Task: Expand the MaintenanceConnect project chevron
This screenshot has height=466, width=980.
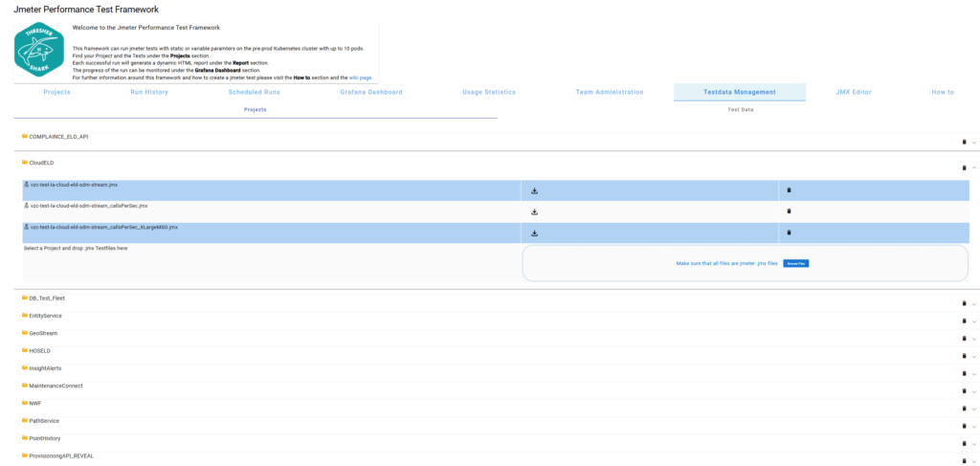Action: click(973, 391)
